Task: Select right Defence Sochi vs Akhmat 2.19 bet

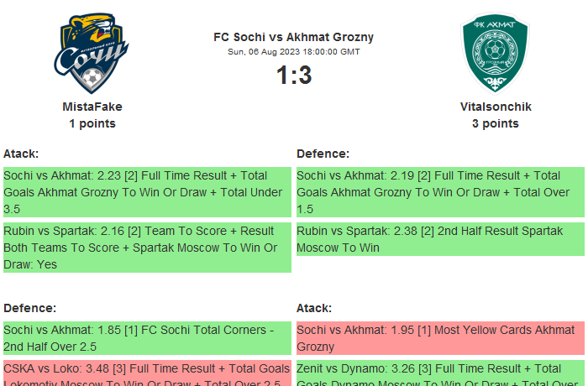Action: coord(440,192)
